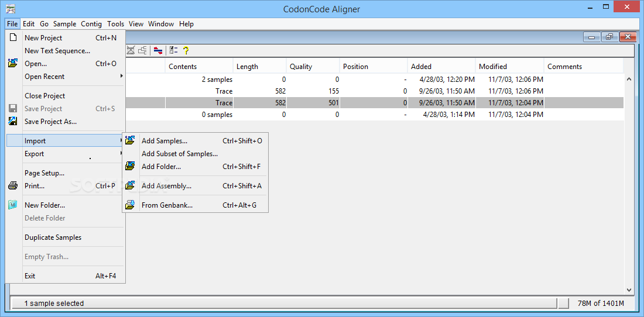The image size is (644, 317).
Task: Sort by the Modified column header
Action: point(510,67)
